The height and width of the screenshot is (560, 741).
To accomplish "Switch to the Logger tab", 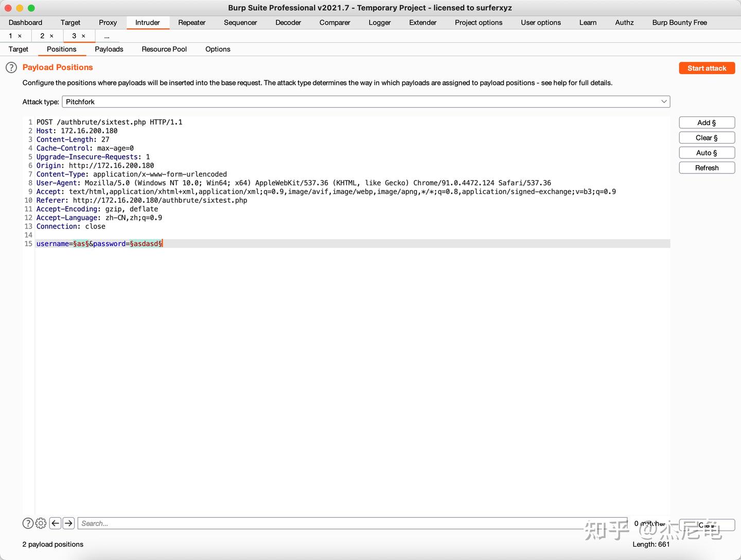I will click(380, 23).
